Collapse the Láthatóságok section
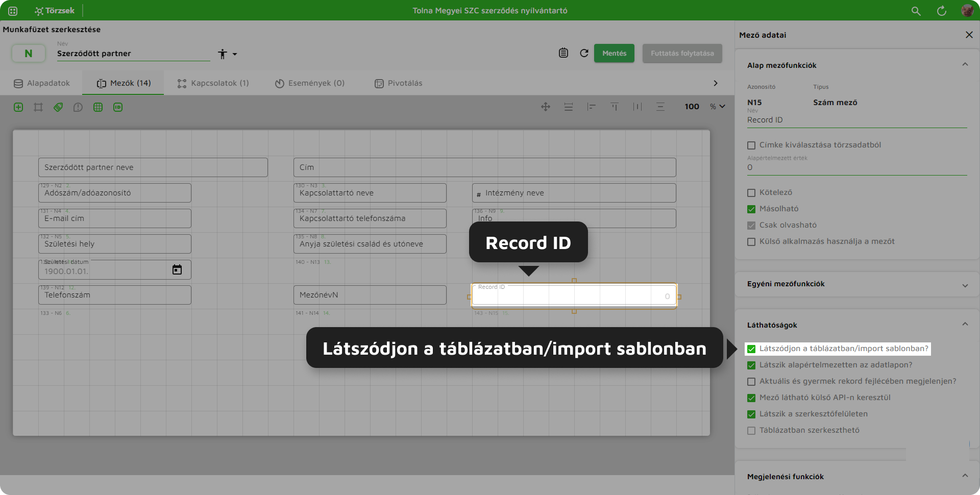The width and height of the screenshot is (980, 495). [x=965, y=325]
